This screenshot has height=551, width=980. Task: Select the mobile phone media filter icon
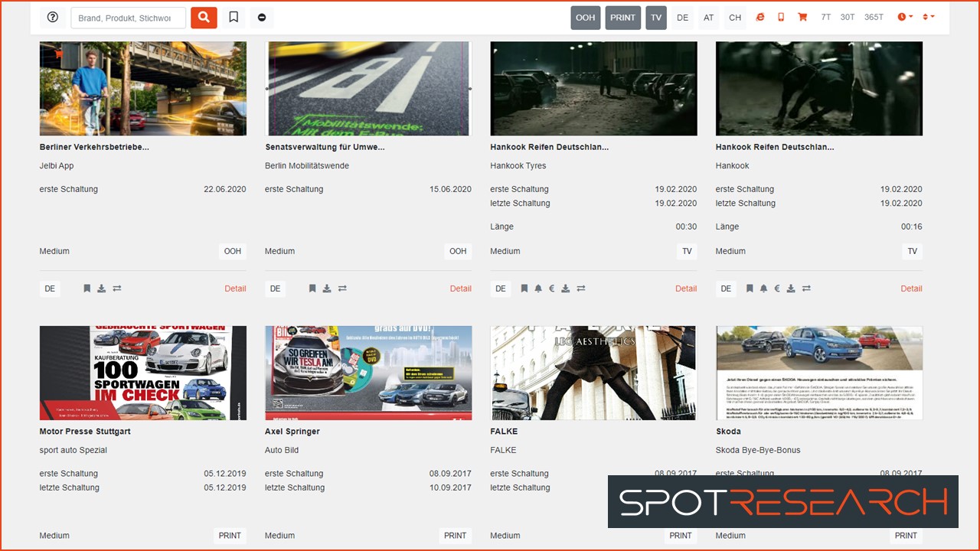click(x=781, y=17)
